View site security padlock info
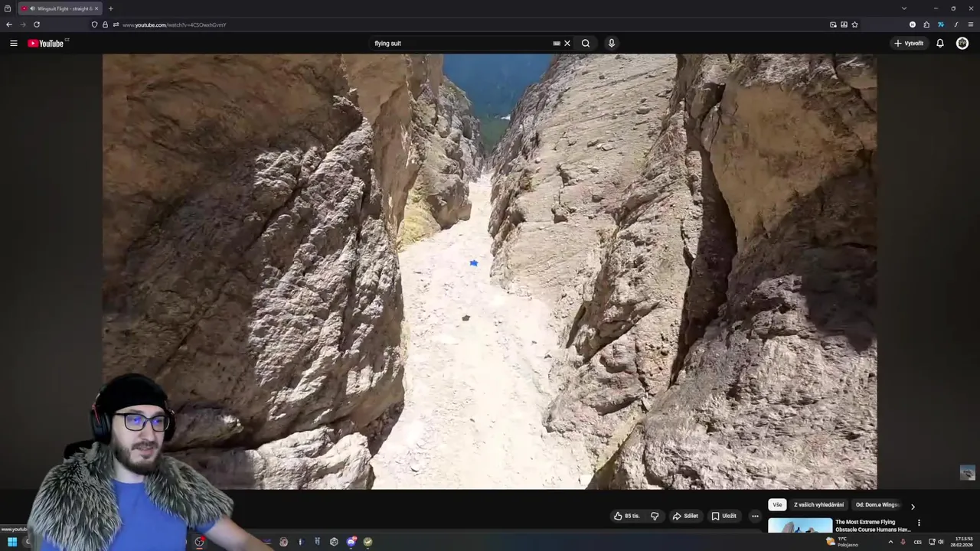Viewport: 980px width, 551px height. click(x=106, y=24)
